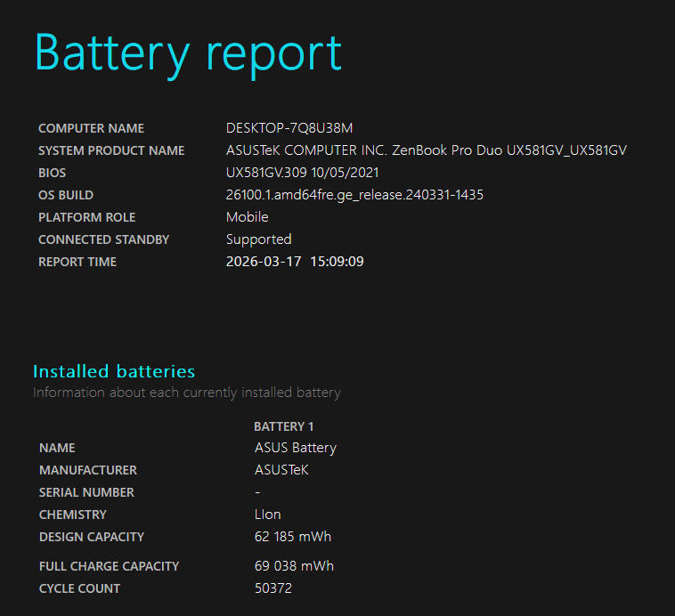Click OS build value 26100.1.amd64fre.ge_release
675x616 pixels.
354,195
